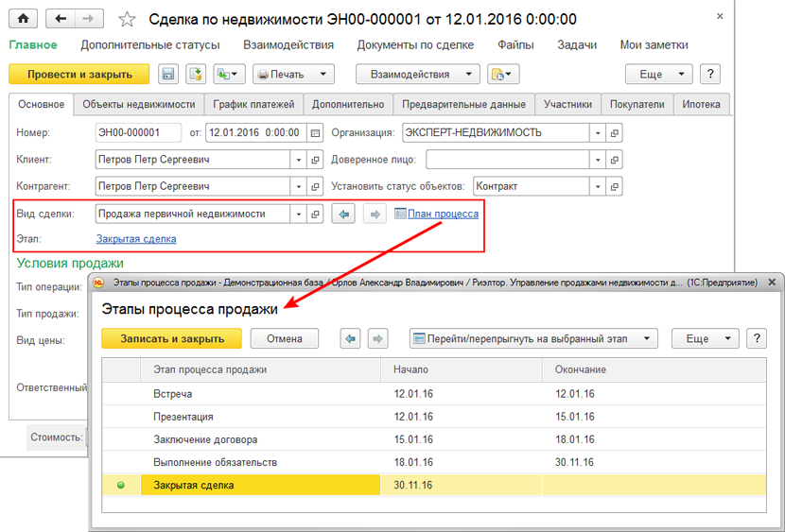The height and width of the screenshot is (532, 785).
Task: Open the Вид сделки record icon
Action: tap(315, 214)
